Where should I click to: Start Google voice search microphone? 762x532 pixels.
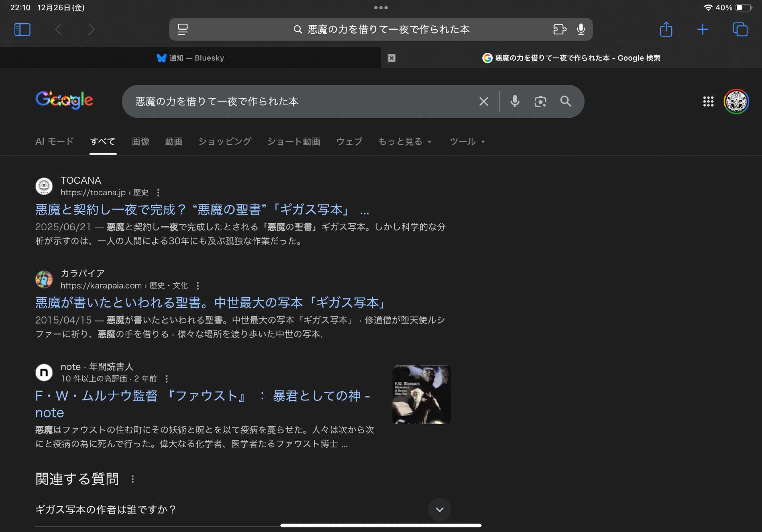coord(515,101)
